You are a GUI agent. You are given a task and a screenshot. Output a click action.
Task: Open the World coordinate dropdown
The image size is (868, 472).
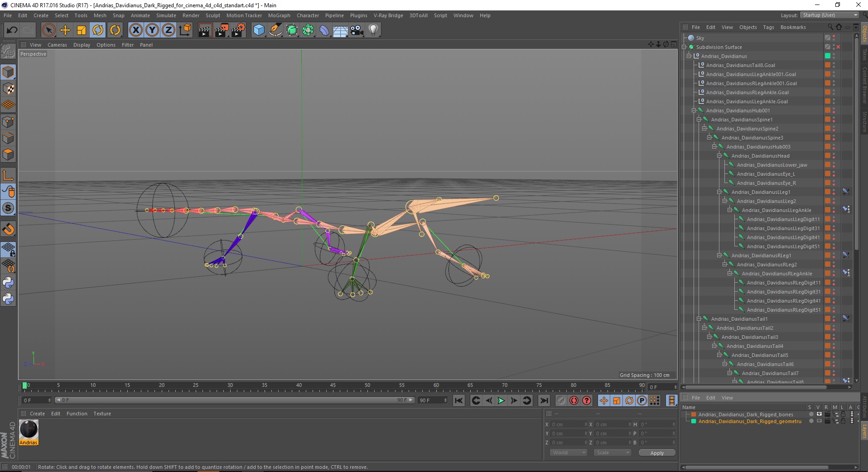[x=569, y=453]
